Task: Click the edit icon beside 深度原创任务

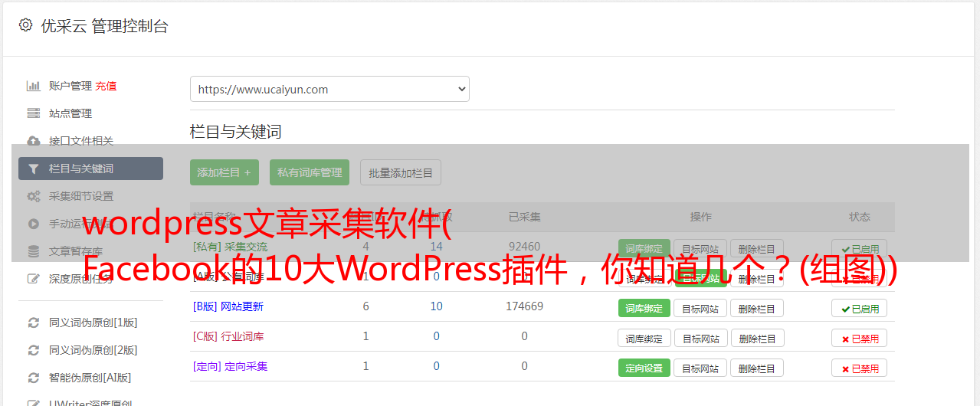Action: (34, 279)
